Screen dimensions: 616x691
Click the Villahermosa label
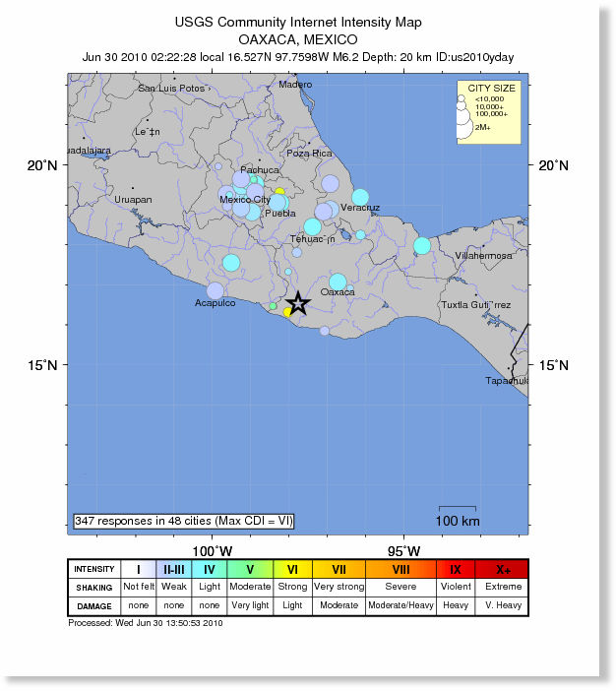click(483, 256)
